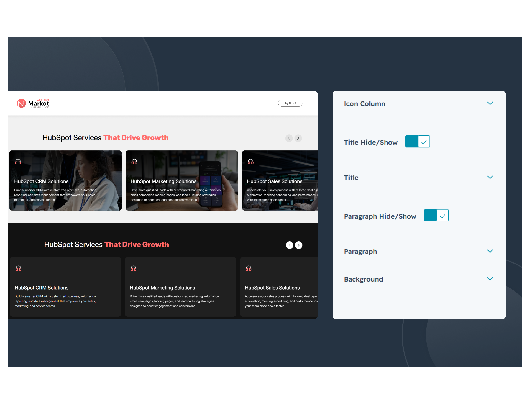532x399 pixels.
Task: Open light HubSpot CRM Solutions image card
Action: click(x=65, y=181)
